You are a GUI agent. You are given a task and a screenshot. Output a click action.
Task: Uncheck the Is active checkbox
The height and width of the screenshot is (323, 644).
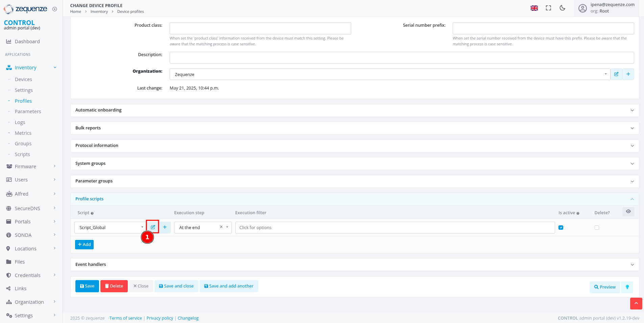[561, 227]
